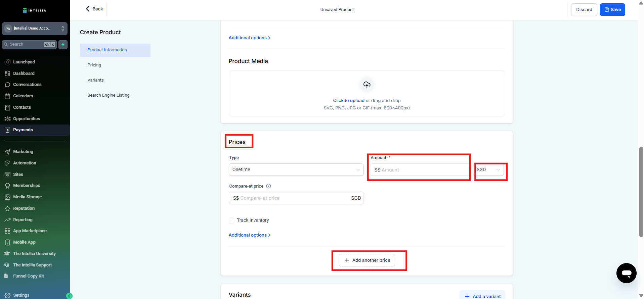
Task: Expand Additional options under Prices
Action: 249,235
